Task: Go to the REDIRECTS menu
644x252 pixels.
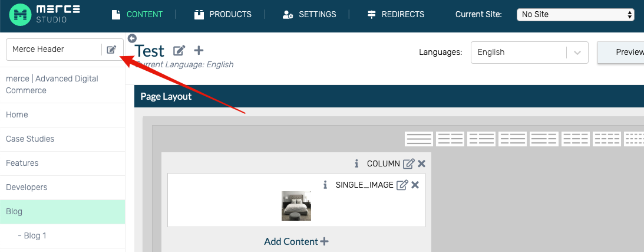Action: pyautogui.click(x=396, y=14)
